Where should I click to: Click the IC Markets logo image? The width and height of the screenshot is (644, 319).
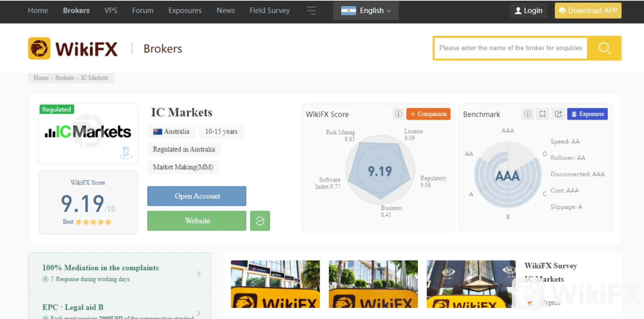88,132
